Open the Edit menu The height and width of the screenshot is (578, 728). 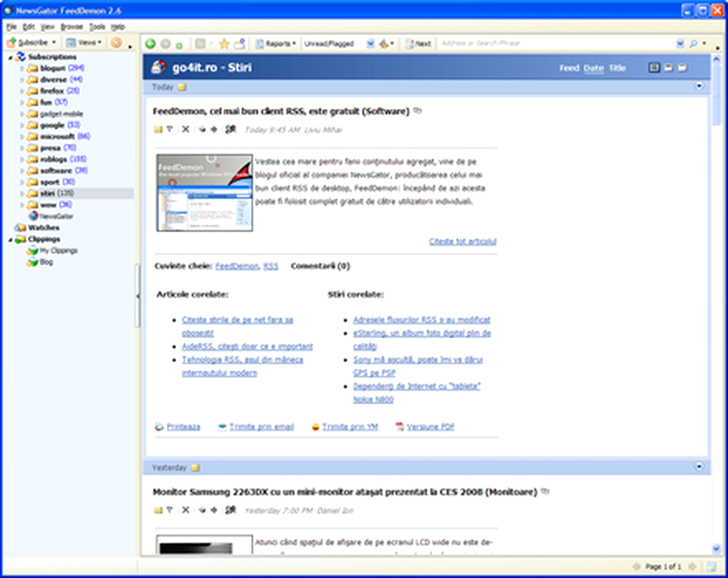29,27
